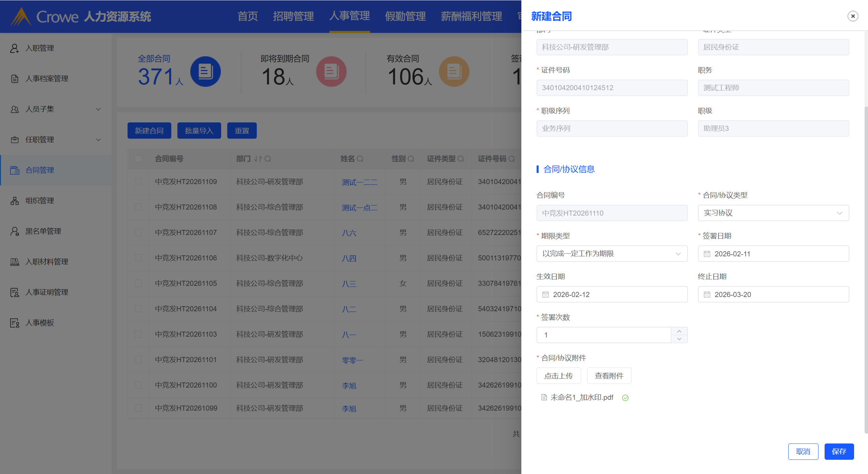
Task: Click the red 即将到期合同 icon
Action: (331, 72)
